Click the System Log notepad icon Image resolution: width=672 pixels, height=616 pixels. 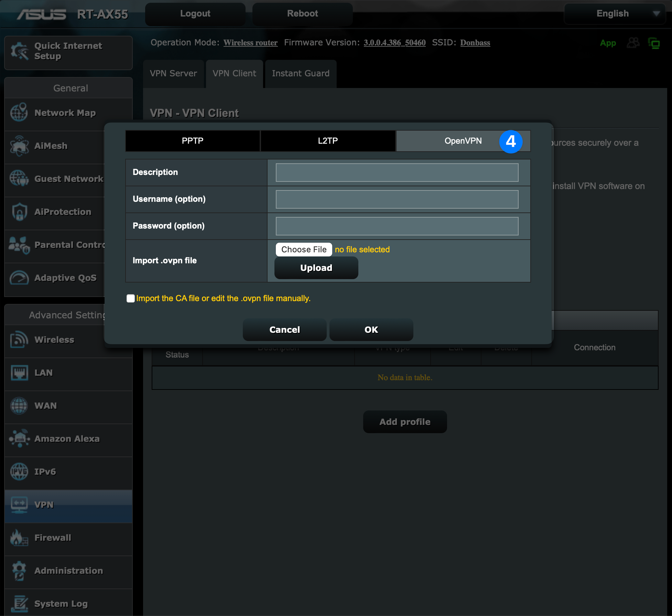coord(19,604)
